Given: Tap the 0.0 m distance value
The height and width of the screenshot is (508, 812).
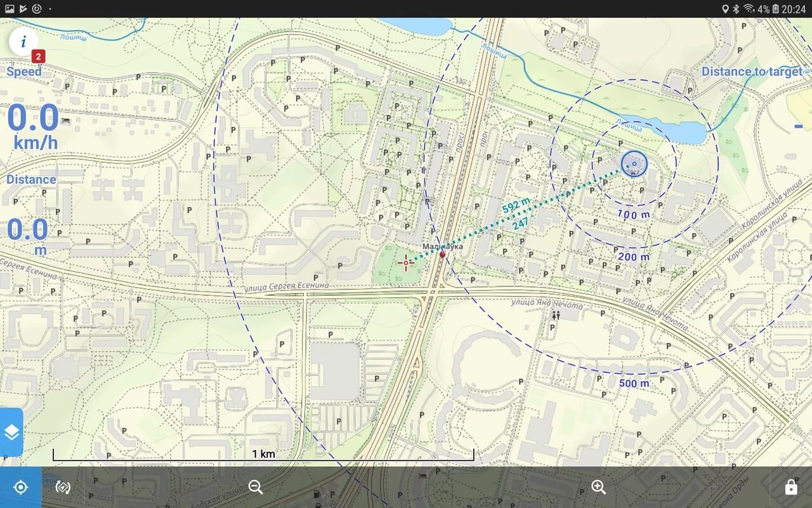Looking at the screenshot, I should (28, 236).
